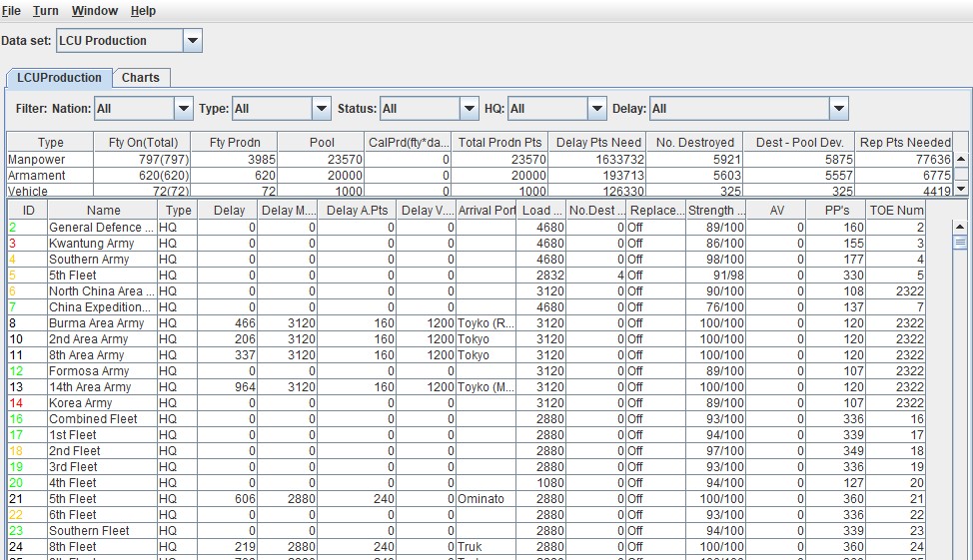Image resolution: width=973 pixels, height=560 pixels.
Task: Sort by Name column header
Action: click(103, 211)
